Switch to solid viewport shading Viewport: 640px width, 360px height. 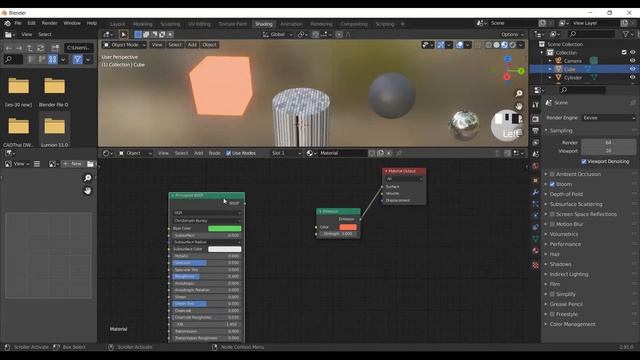coord(496,45)
